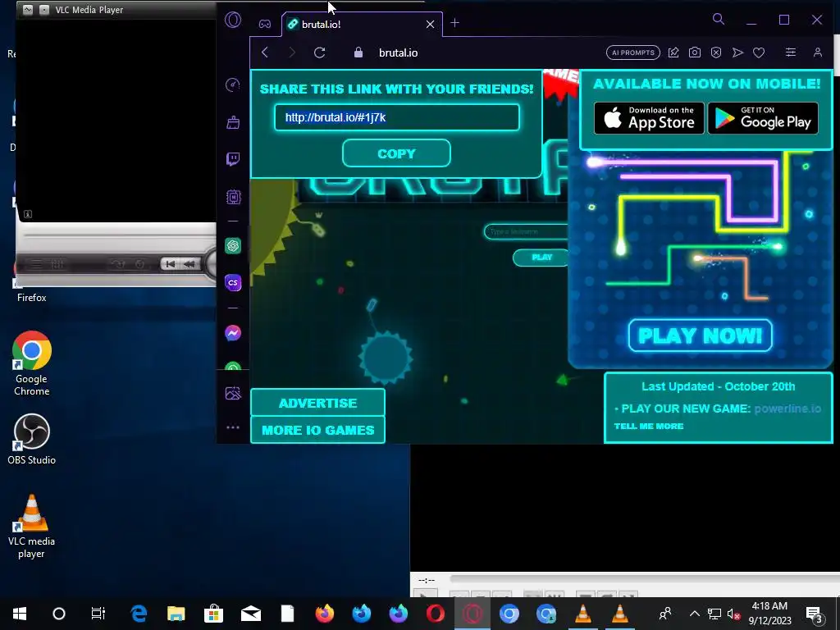Click the muted volume tray icon
Screen dimensions: 840x630
(733, 614)
